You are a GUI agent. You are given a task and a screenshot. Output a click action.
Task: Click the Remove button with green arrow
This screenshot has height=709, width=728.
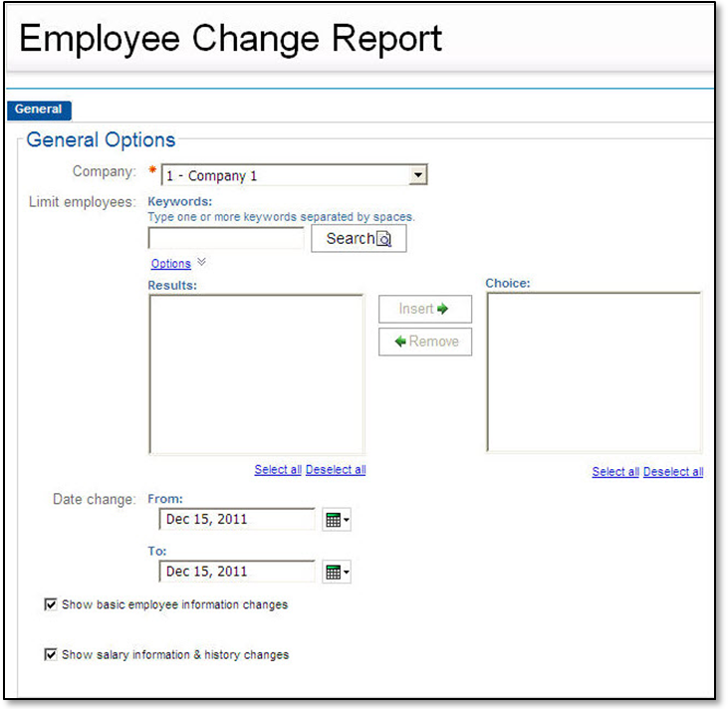click(x=425, y=342)
